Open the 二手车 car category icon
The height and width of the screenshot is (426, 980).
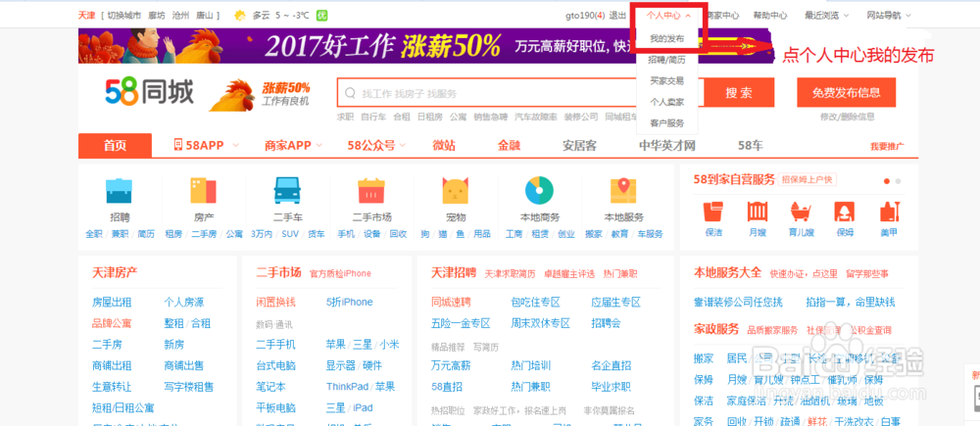(287, 191)
